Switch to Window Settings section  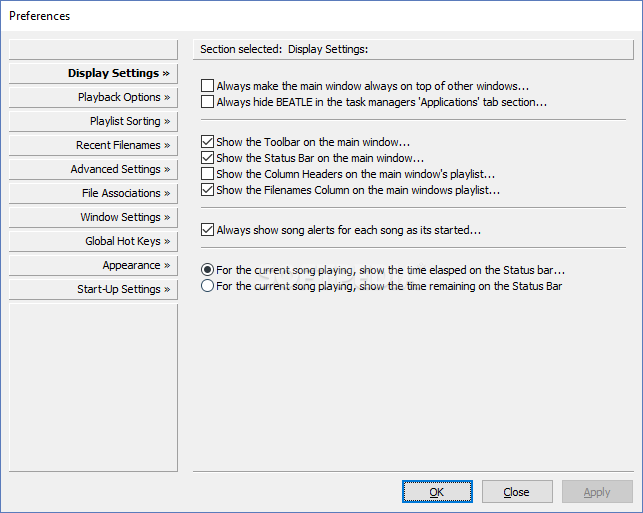93,217
